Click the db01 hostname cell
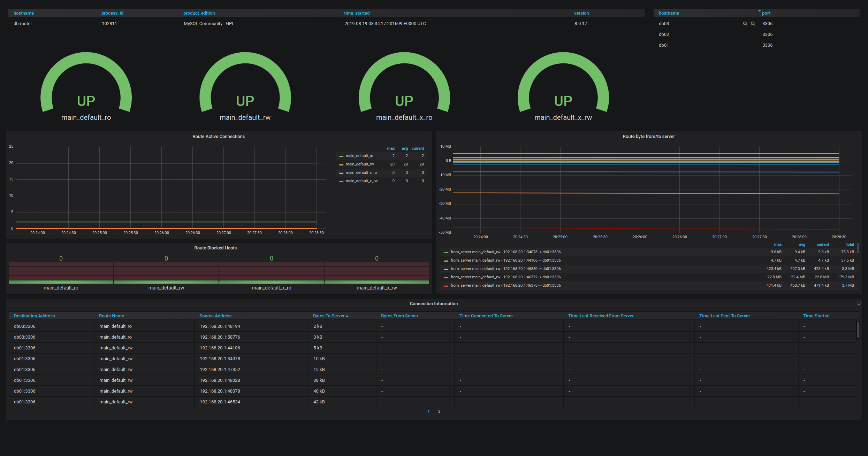 tap(664, 45)
